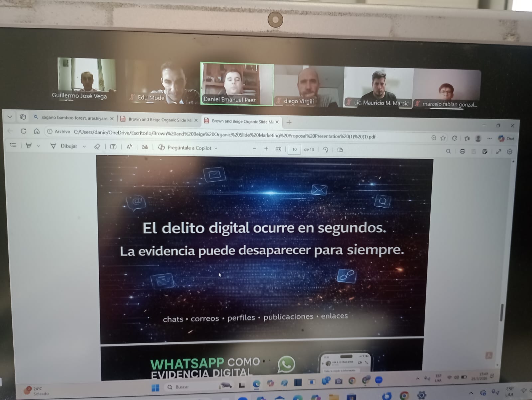The image size is (532, 400).
Task: Click the zoom in plus button
Action: click(x=266, y=149)
